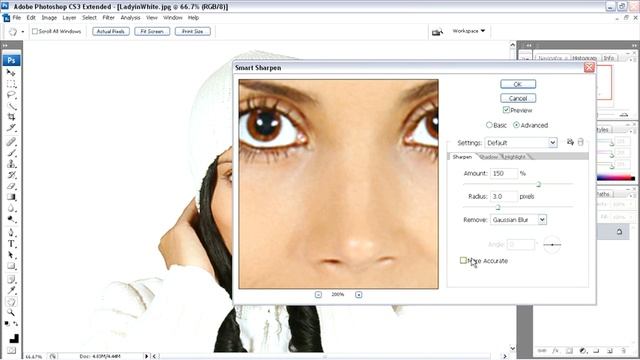640x360 pixels.
Task: Select the Horizontal Type tool
Action: point(11,244)
